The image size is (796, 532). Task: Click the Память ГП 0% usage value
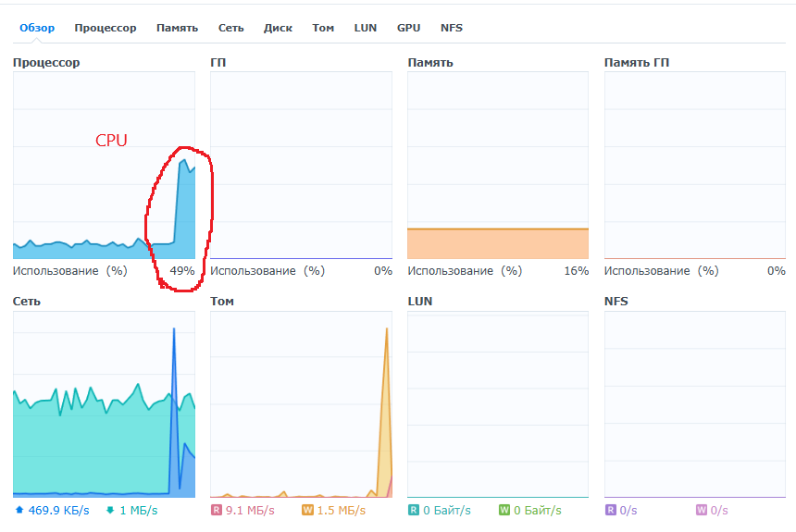(777, 271)
